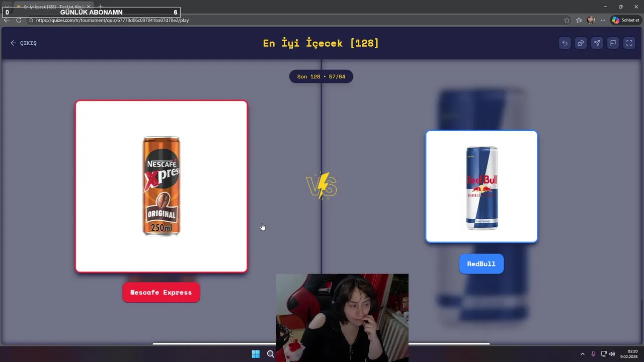Open browser three-dots settings menu

[603, 20]
